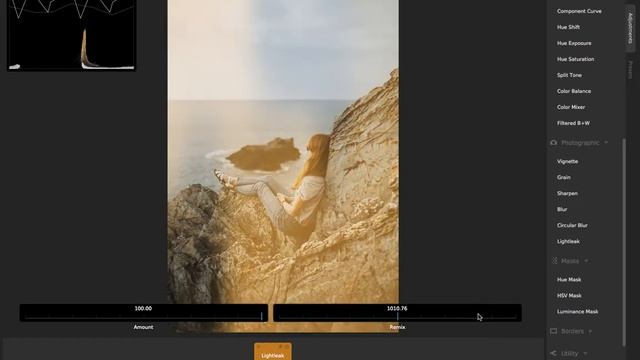Click the Amount slider track
The height and width of the screenshot is (360, 640).
point(143,316)
